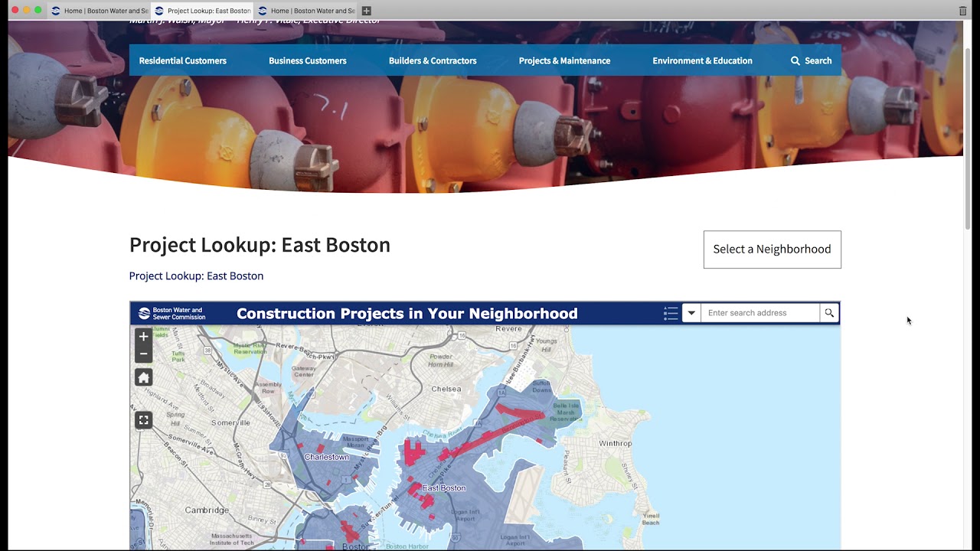This screenshot has height=551, width=980.
Task: Click the Cambridge label on map
Action: coord(207,510)
